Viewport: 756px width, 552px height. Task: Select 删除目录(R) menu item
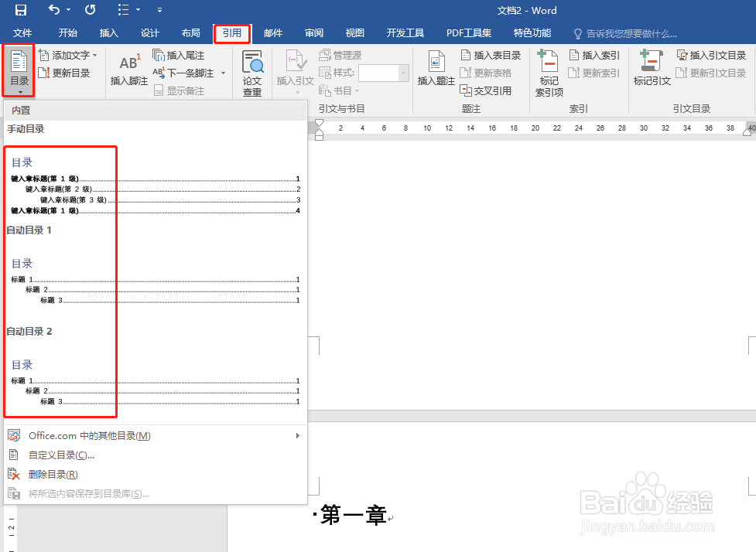(156, 475)
